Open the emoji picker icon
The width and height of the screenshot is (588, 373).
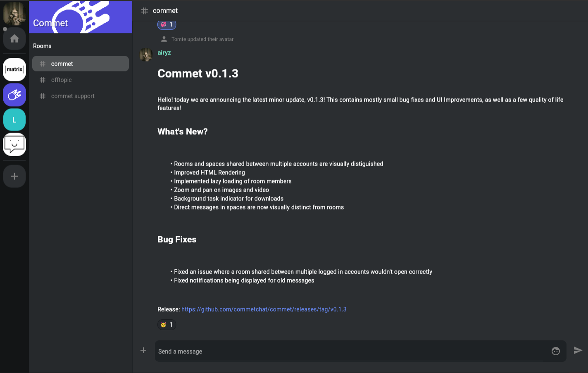point(556,351)
